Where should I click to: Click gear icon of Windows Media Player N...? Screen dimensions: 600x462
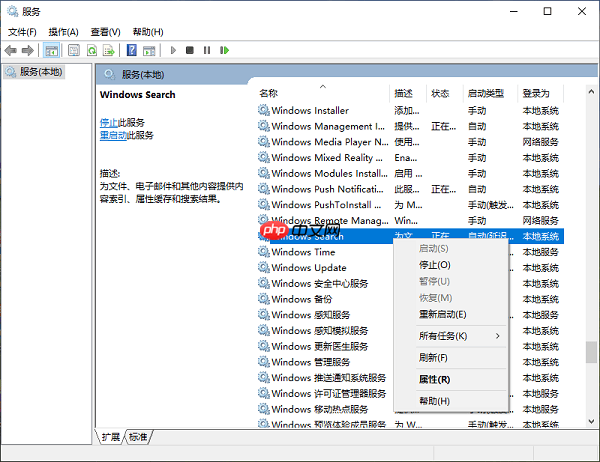point(264,142)
